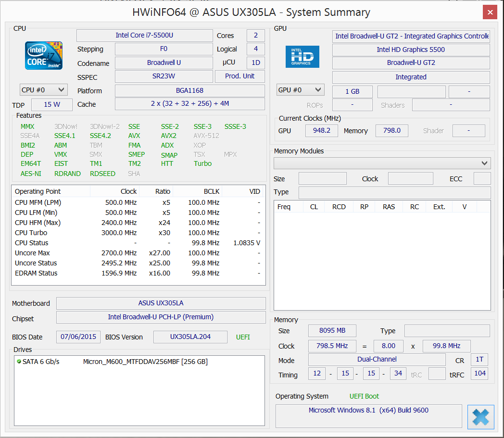Viewport: 504px width, 438px height.
Task: Click the UEFI Boot label
Action: (364, 397)
